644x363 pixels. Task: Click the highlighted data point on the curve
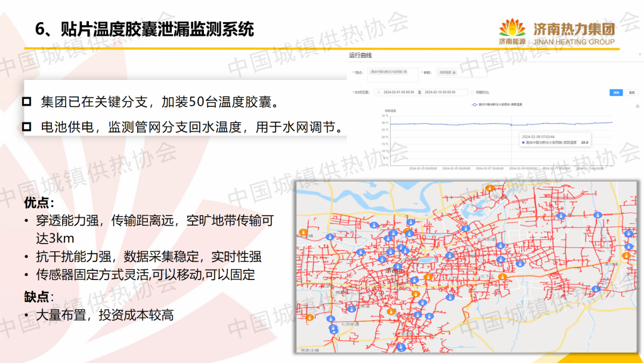click(510, 124)
